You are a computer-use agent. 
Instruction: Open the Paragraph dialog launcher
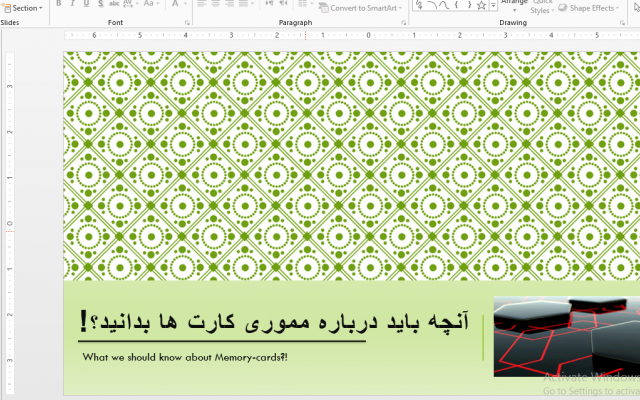click(x=404, y=23)
